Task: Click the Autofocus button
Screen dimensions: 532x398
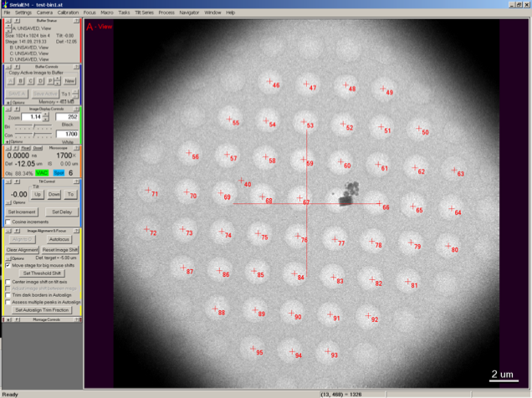Action: coord(59,239)
